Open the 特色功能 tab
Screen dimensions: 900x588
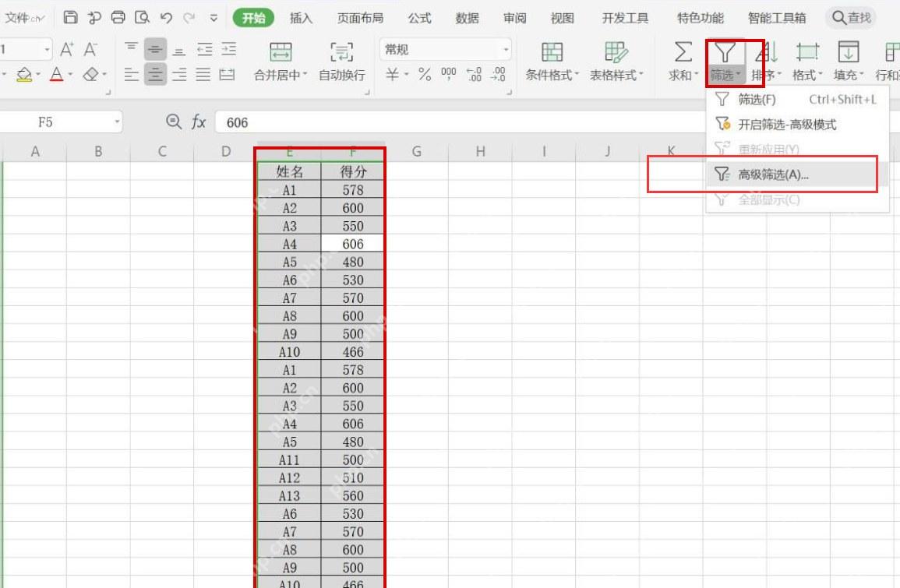[x=701, y=18]
